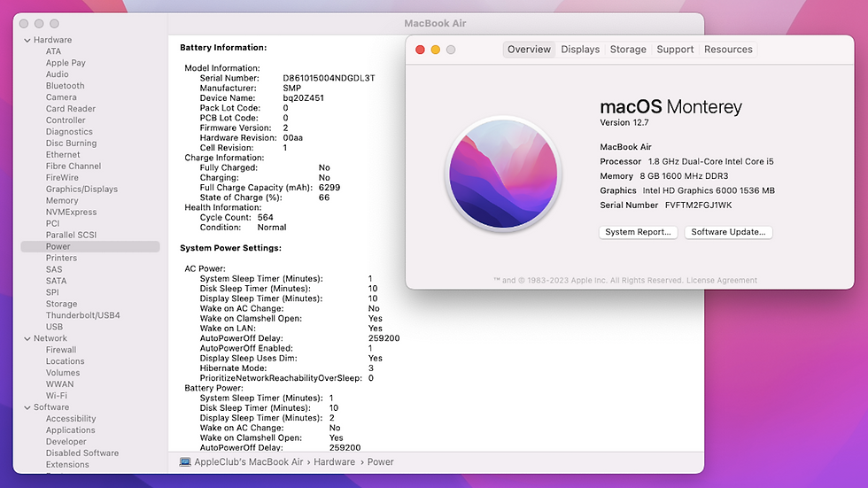This screenshot has height=488, width=868.
Task: Click Full Charge Capacity value 6299
Action: click(x=329, y=188)
